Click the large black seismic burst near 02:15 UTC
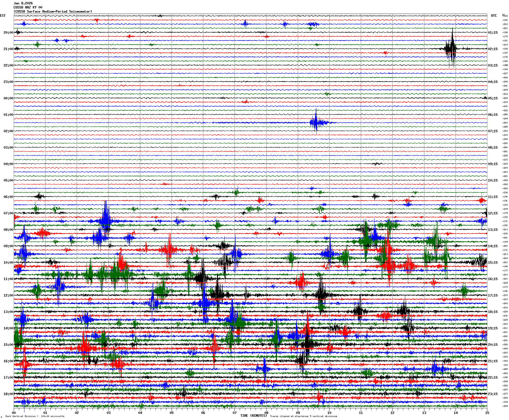509x420 pixels. pos(451,49)
